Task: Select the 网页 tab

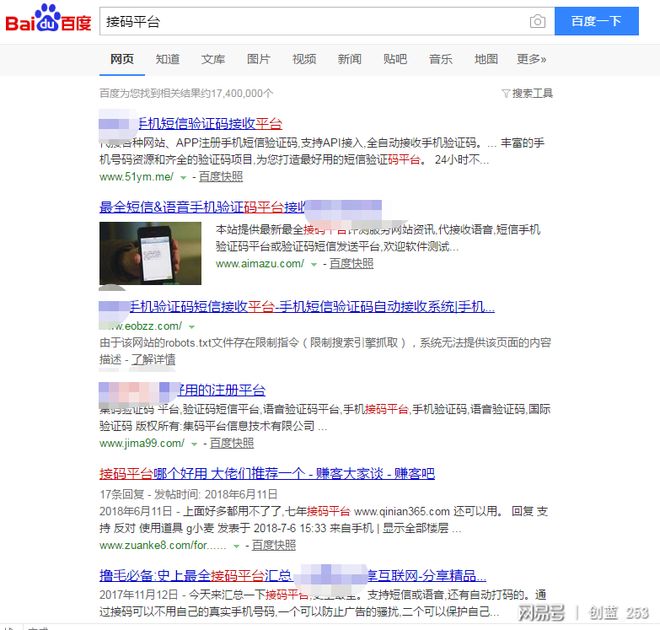Action: pyautogui.click(x=122, y=59)
